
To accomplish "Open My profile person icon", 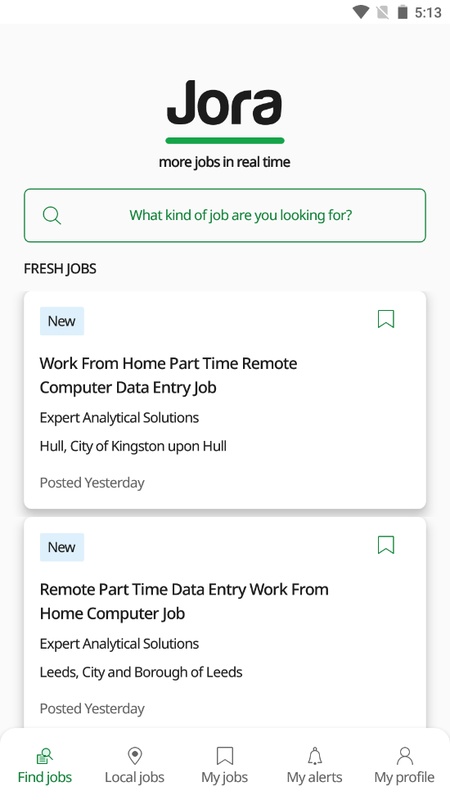I will coord(405,756).
